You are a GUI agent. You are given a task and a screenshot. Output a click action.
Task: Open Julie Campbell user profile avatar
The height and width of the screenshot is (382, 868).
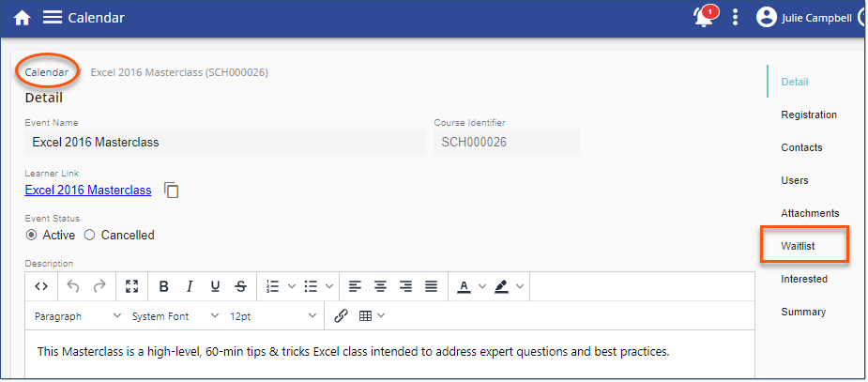pyautogui.click(x=766, y=18)
